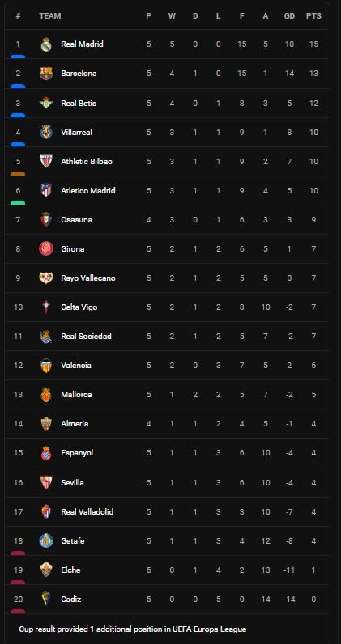This screenshot has height=644, width=341.
Task: Click the Getafe blue crest
Action: [x=46, y=541]
